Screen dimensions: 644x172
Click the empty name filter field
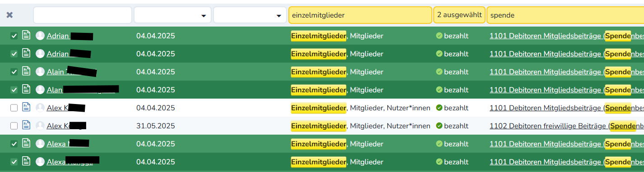tap(83, 15)
